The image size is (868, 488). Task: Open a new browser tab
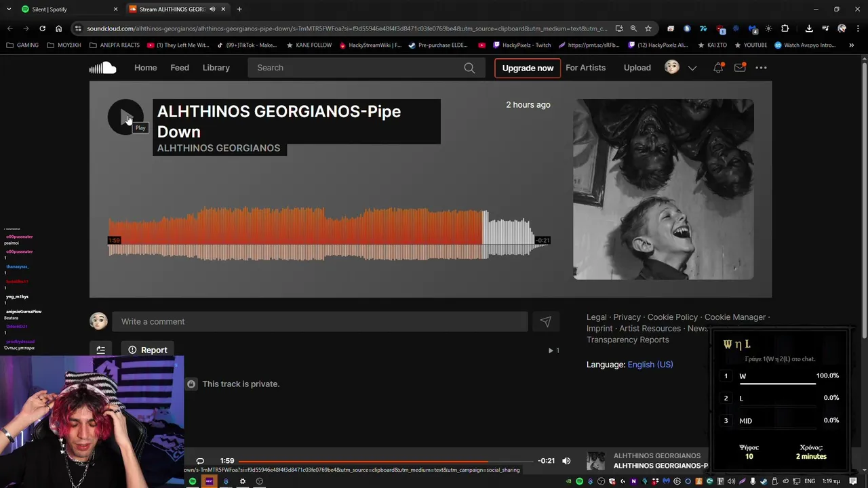click(x=239, y=9)
